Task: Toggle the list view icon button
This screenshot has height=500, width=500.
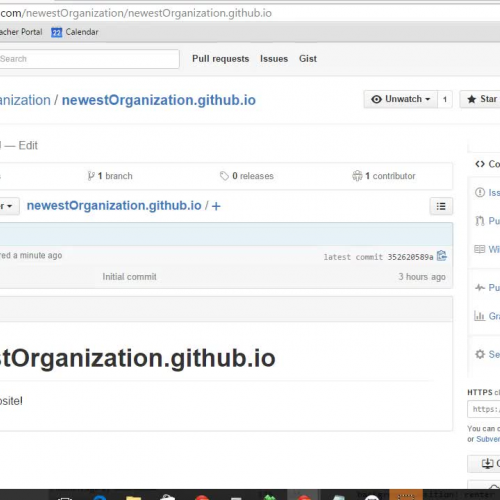Action: click(441, 206)
